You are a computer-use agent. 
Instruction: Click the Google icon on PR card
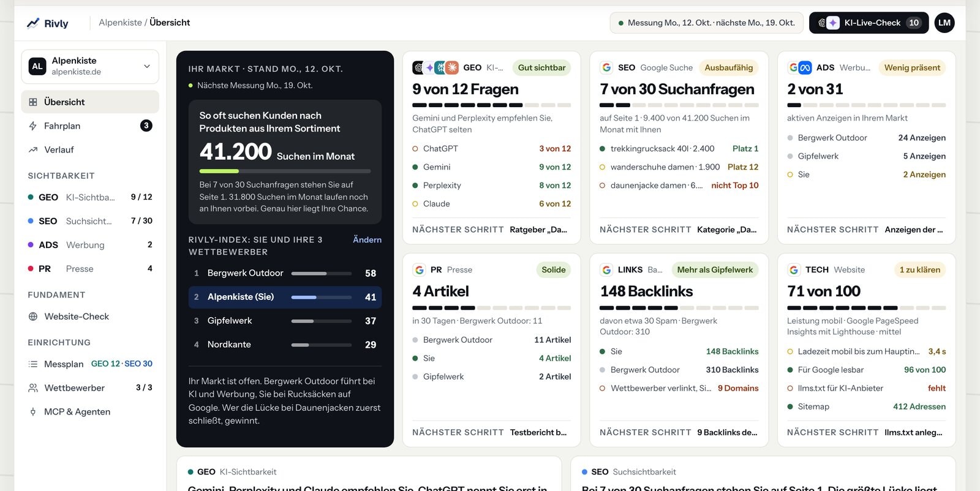point(419,270)
